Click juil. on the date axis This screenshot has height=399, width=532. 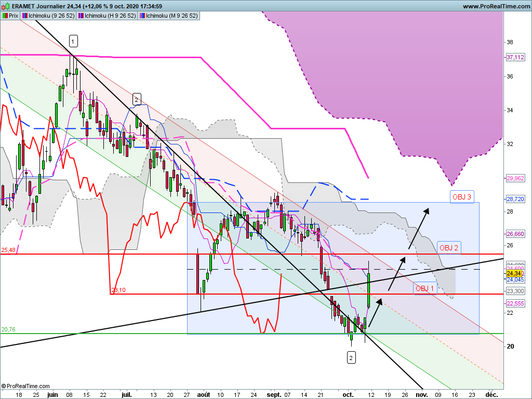click(127, 395)
